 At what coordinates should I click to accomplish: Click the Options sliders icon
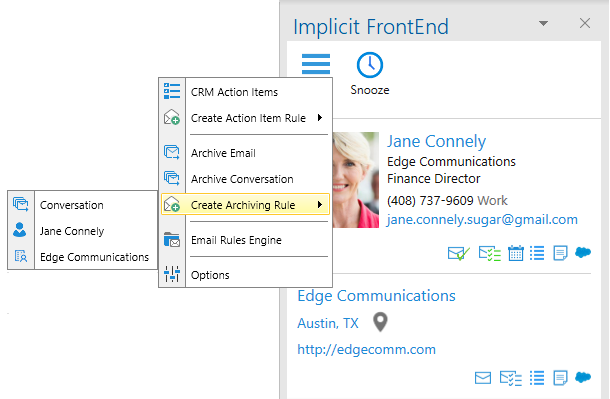(x=172, y=274)
